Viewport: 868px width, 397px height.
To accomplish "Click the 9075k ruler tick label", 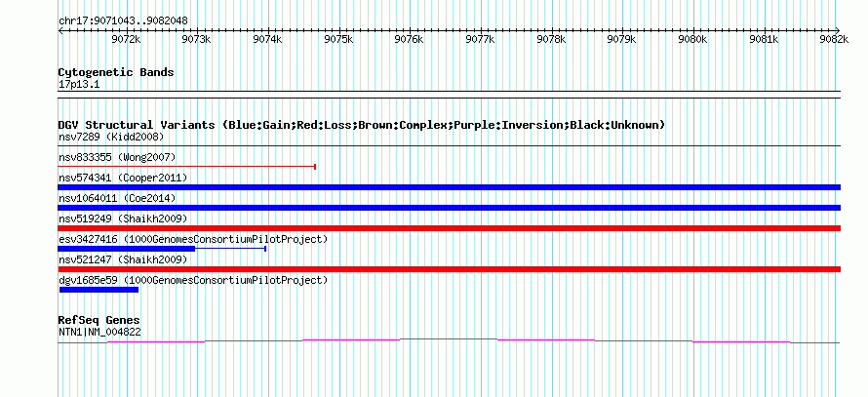I will pyautogui.click(x=338, y=39).
